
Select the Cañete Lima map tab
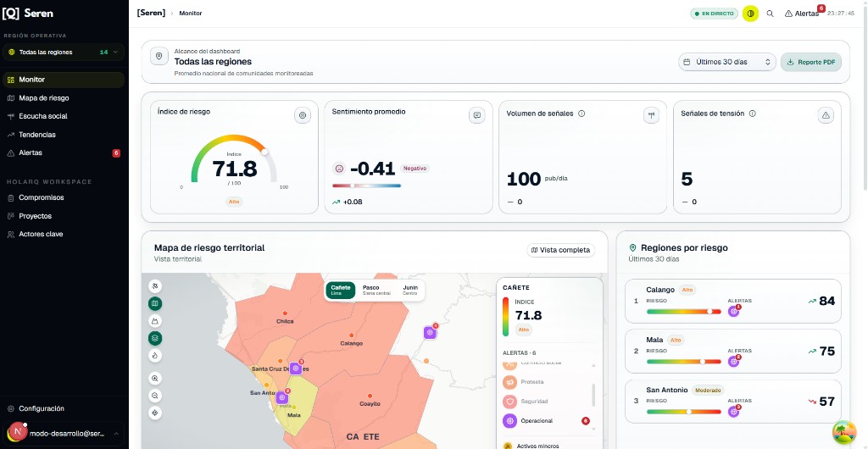coord(341,290)
